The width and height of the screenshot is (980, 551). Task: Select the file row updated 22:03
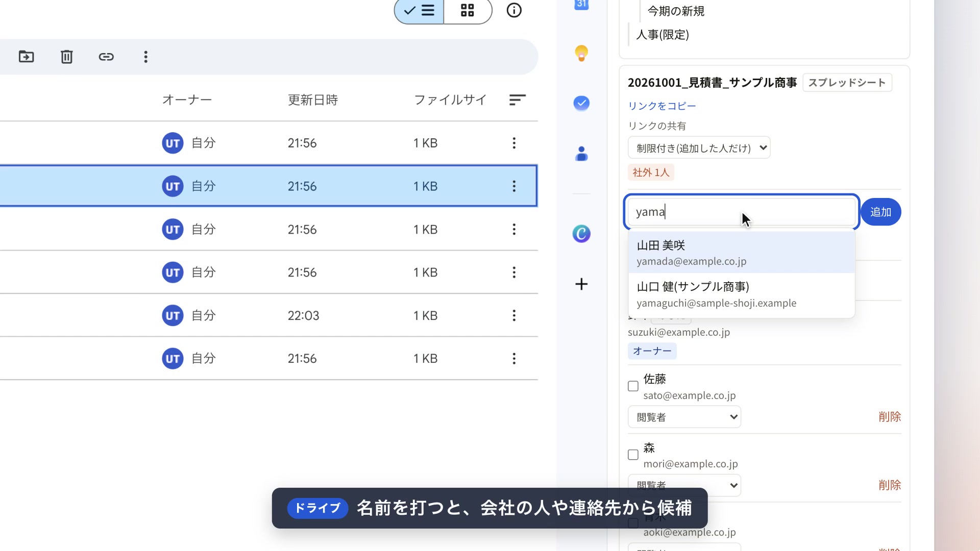pyautogui.click(x=268, y=316)
